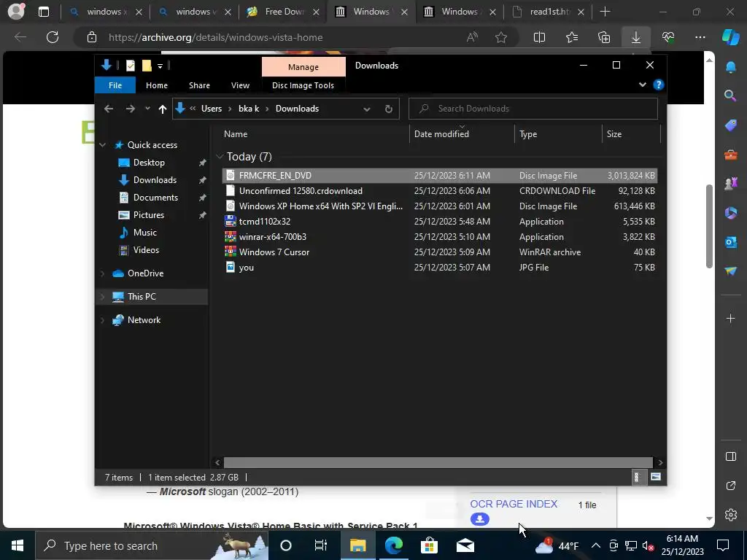Open Pictures in navigation pane
The height and width of the screenshot is (560, 747).
[149, 215]
